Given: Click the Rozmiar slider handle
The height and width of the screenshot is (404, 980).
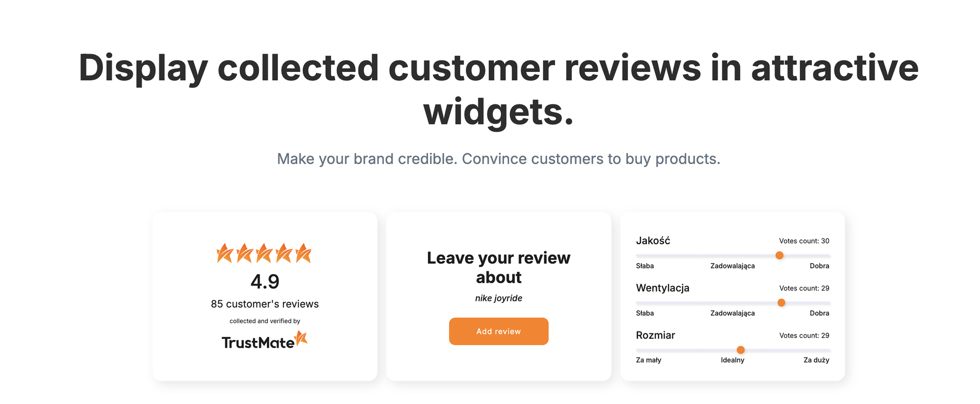Looking at the screenshot, I should click(x=740, y=350).
